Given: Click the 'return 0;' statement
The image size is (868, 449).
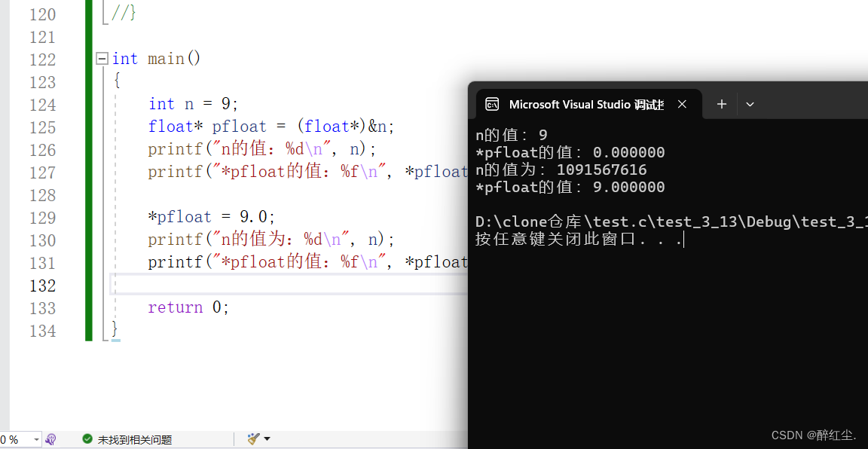Looking at the screenshot, I should (x=188, y=307).
